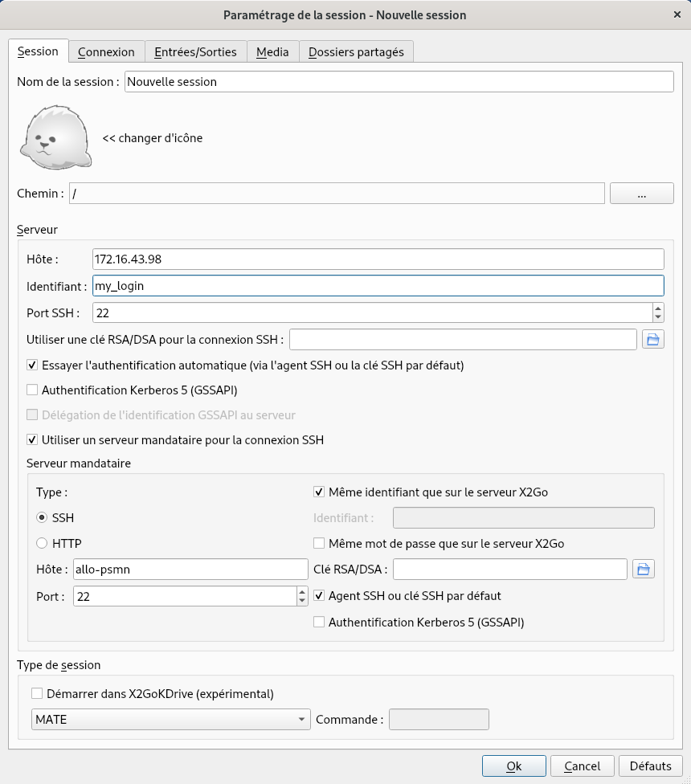Decrease the proxy server port value
Image resolution: width=691 pixels, height=784 pixels.
(302, 601)
